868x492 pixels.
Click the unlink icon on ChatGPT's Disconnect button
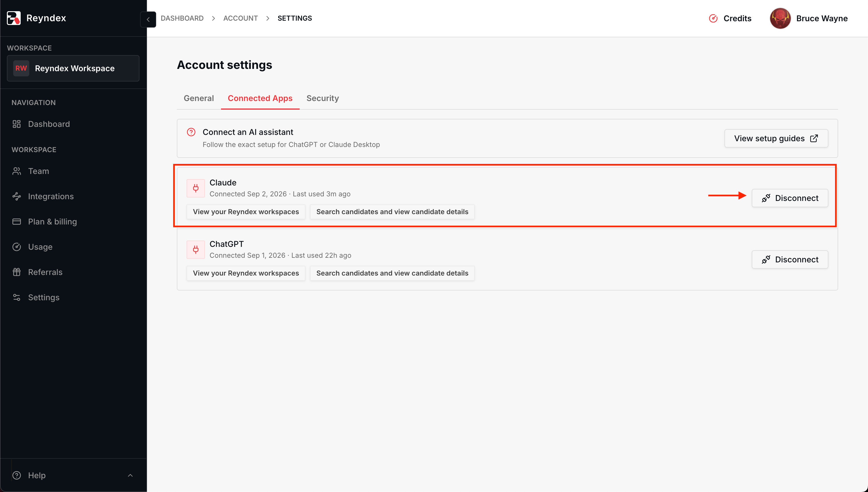point(766,259)
